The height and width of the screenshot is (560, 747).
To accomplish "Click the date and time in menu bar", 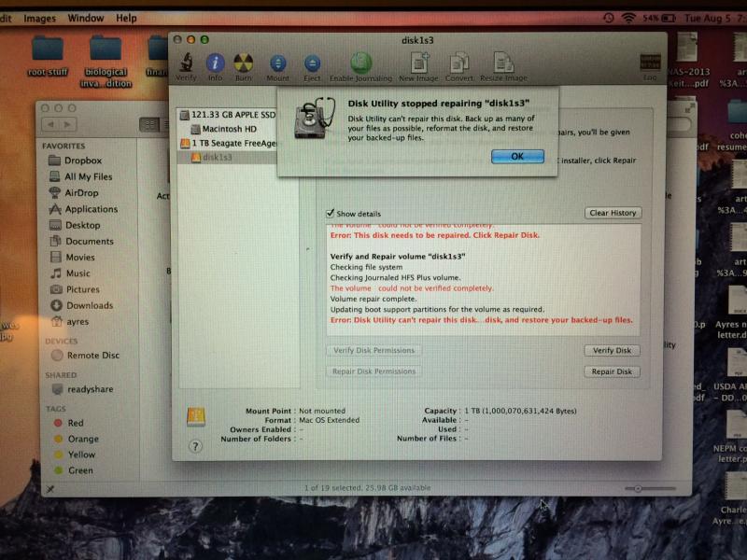I will (714, 18).
